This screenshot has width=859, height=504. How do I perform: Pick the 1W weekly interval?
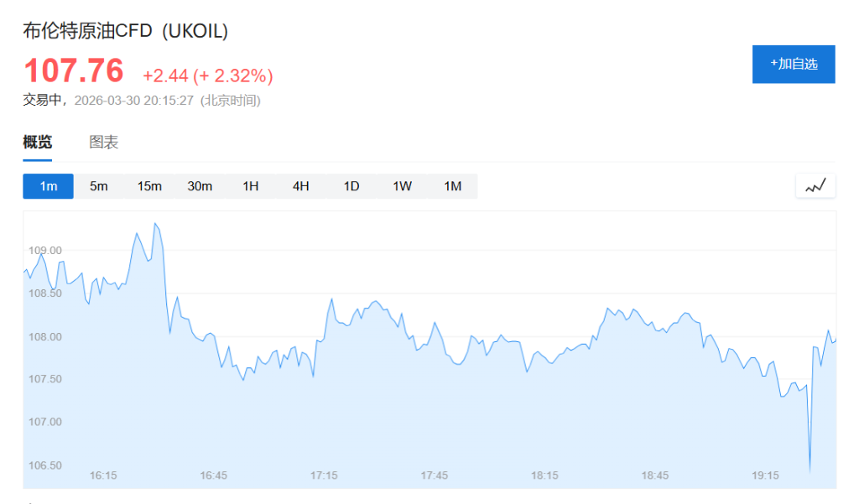tap(402, 186)
